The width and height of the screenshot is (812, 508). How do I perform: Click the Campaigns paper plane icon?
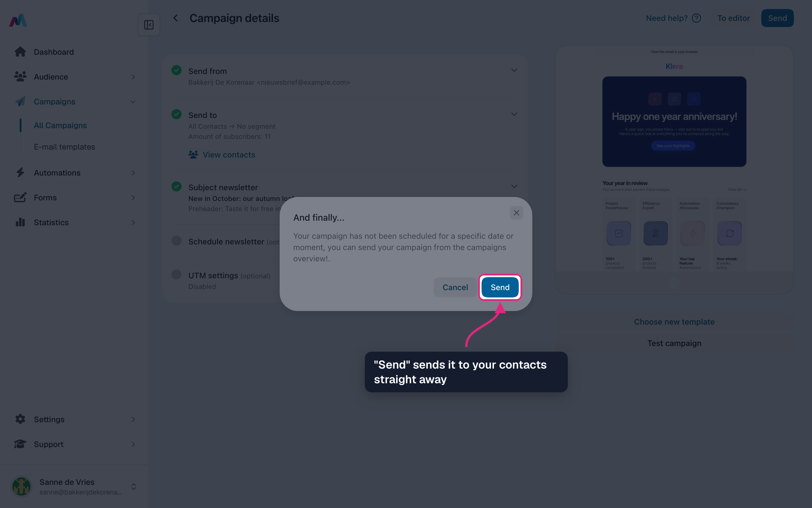(20, 102)
